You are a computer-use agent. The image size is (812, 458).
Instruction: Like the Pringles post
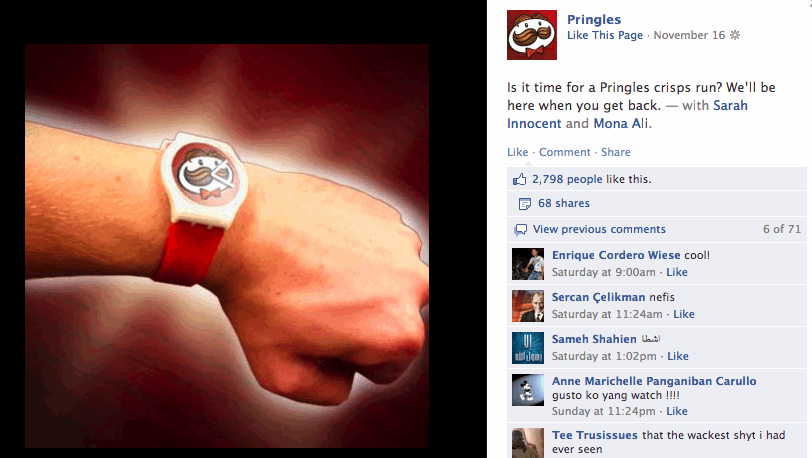point(517,152)
